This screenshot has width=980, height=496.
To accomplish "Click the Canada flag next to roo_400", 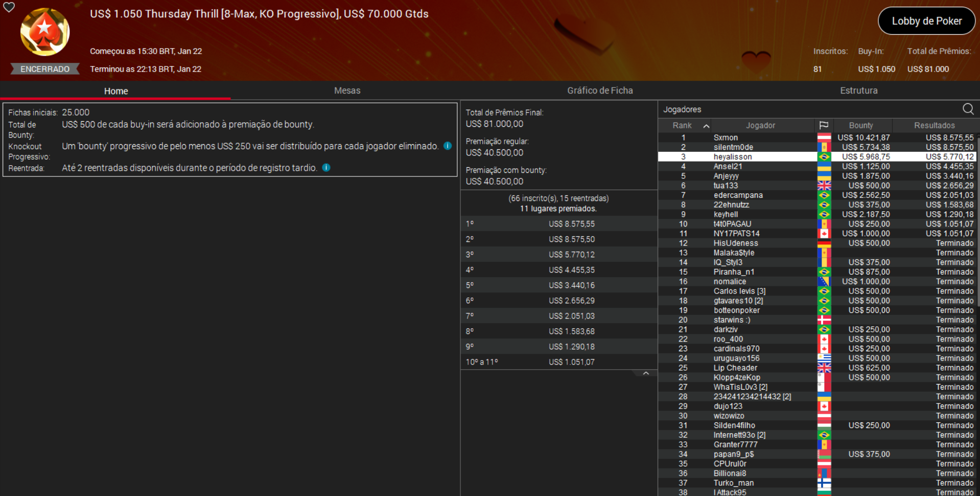I will [824, 339].
